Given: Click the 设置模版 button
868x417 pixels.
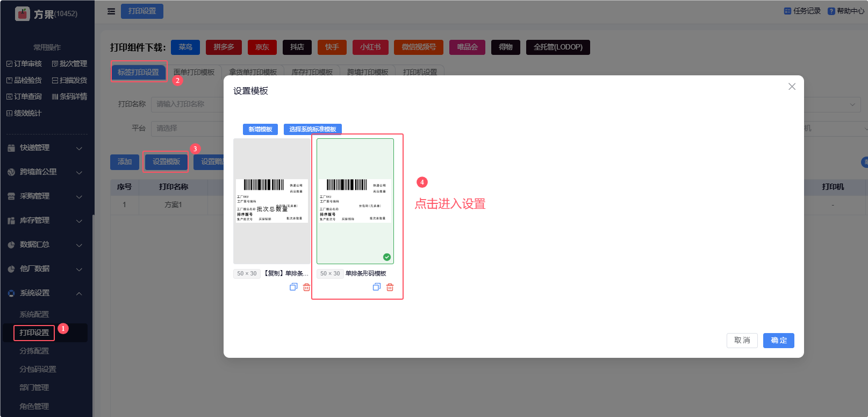Looking at the screenshot, I should pos(166,162).
